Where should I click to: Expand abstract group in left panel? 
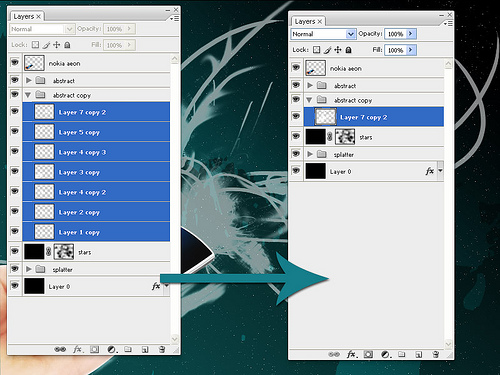29,80
